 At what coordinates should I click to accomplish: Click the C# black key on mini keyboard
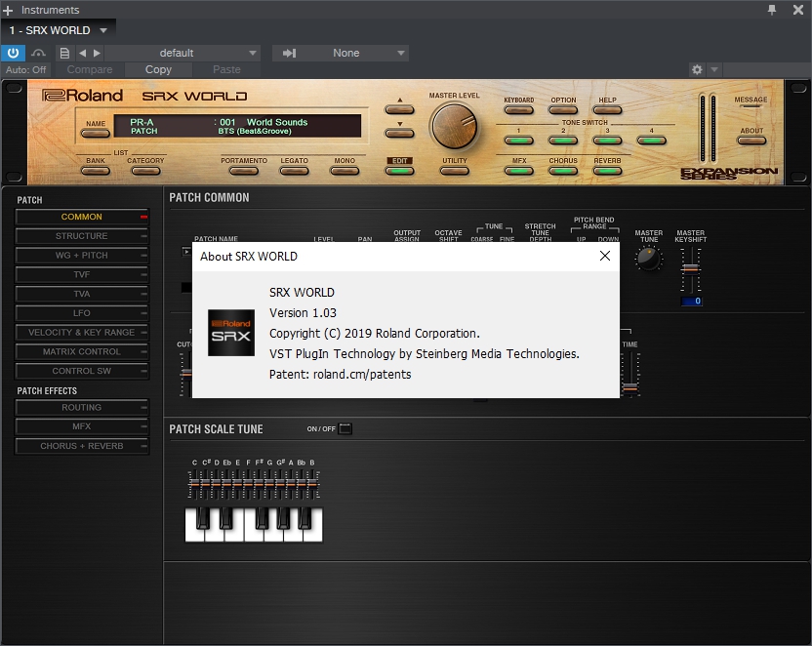[x=203, y=517]
